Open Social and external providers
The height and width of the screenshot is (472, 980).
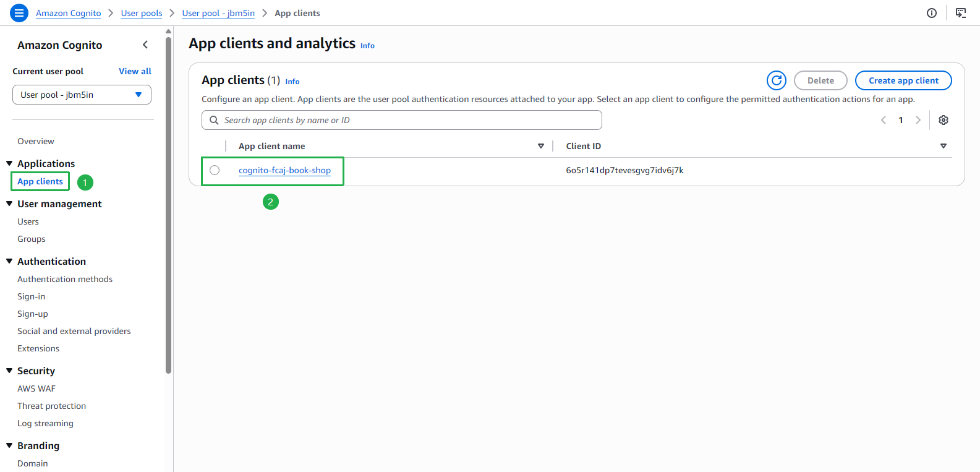click(x=74, y=331)
